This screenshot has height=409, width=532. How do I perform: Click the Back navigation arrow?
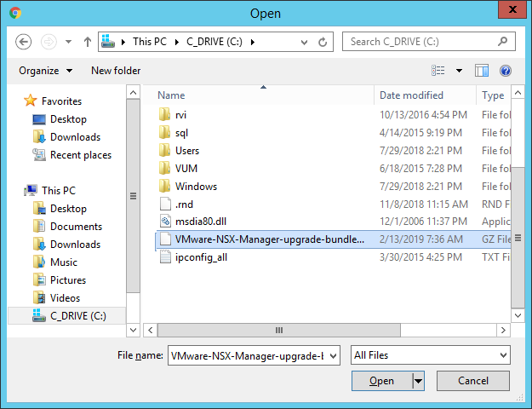pyautogui.click(x=24, y=42)
